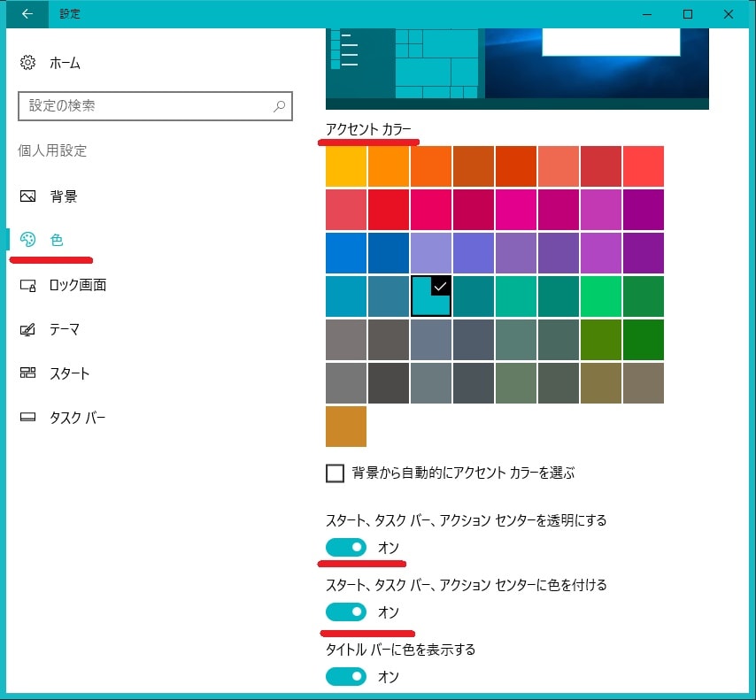Viewport: 756px width, 700px height.
Task: Pick the bright blue swatch starting third row
Action: pos(346,253)
